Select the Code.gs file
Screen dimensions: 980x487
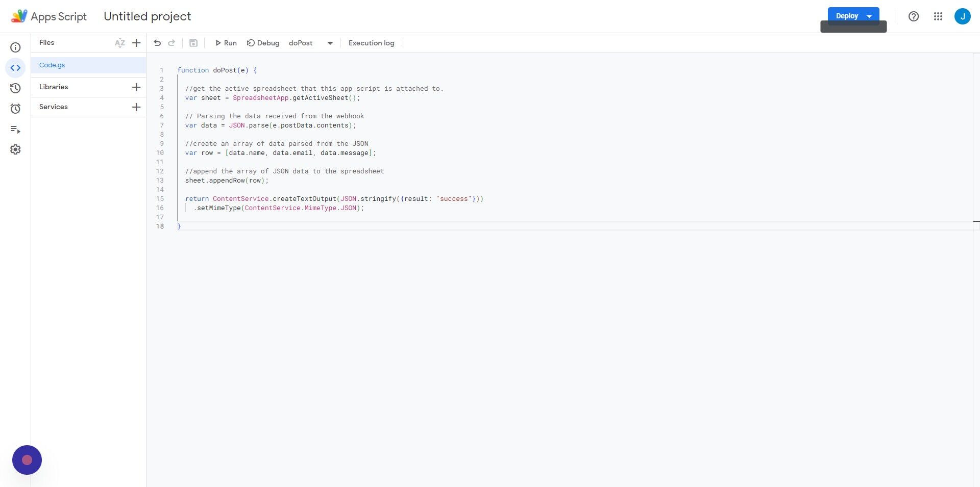click(x=52, y=65)
